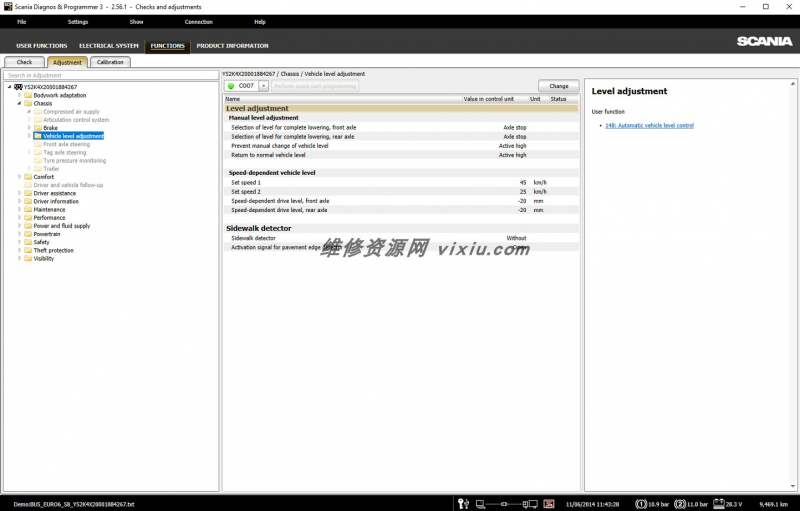Open the Settings menu
Viewport: 800px width, 511px height.
78,22
